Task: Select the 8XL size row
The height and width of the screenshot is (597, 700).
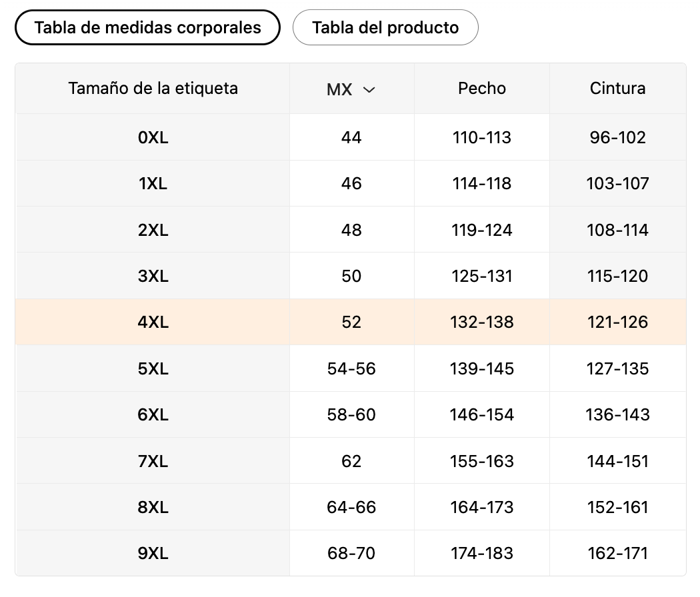Action: [153, 507]
